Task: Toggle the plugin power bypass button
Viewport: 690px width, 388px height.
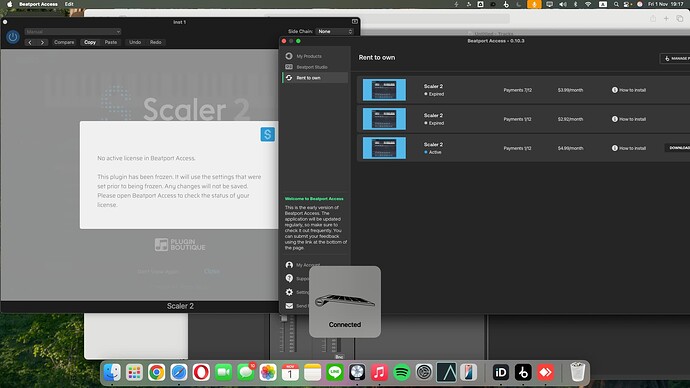Action: (x=12, y=37)
